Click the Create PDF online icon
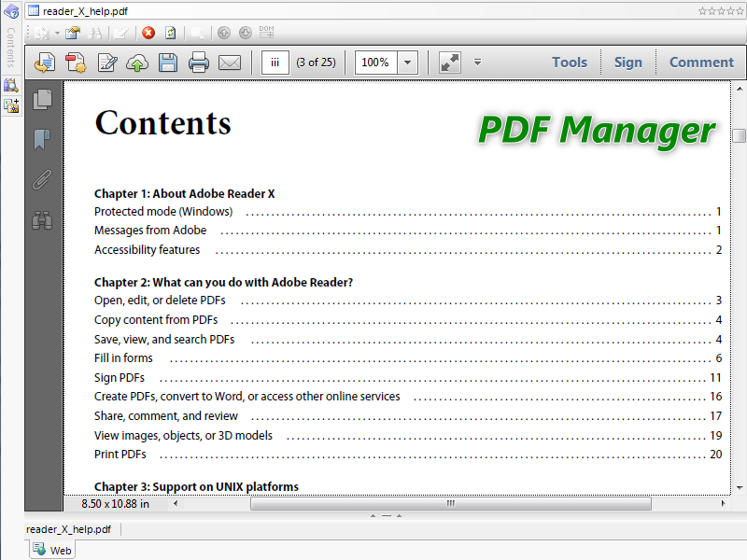The height and width of the screenshot is (560, 747). tap(76, 63)
